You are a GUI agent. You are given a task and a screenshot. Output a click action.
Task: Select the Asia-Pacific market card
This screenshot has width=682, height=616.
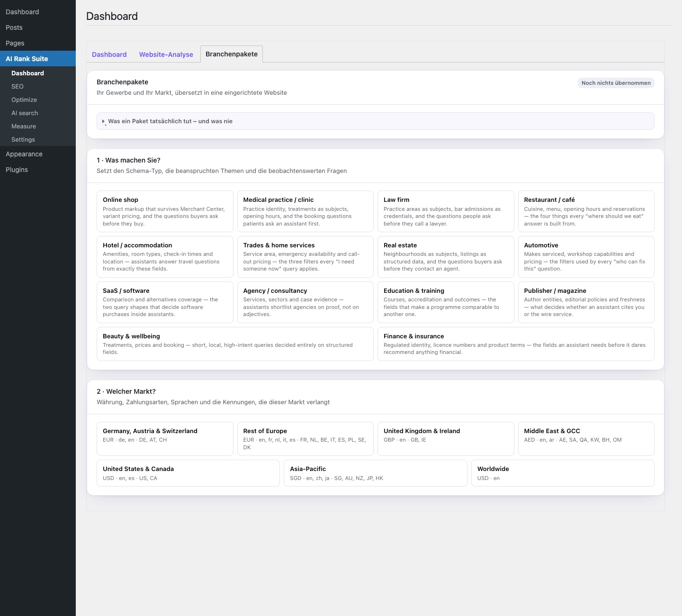pyautogui.click(x=376, y=473)
